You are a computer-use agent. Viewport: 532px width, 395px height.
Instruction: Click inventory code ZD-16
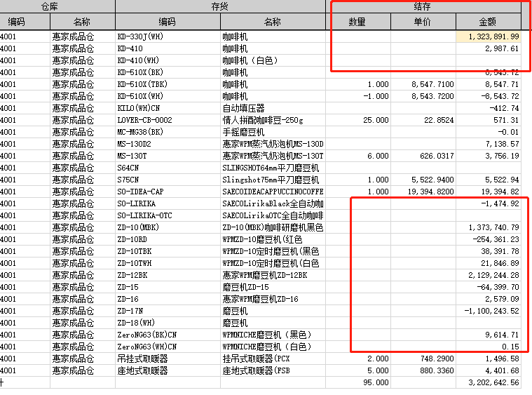(168, 299)
